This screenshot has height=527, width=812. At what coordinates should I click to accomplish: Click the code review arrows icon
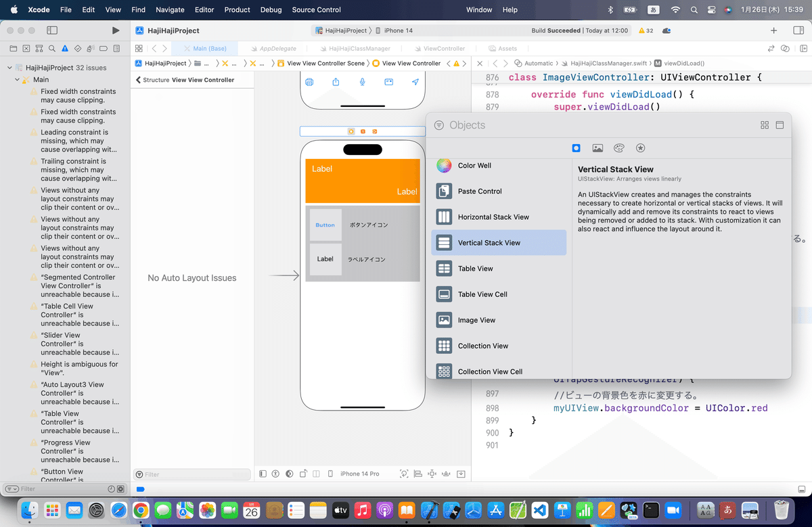click(x=771, y=49)
